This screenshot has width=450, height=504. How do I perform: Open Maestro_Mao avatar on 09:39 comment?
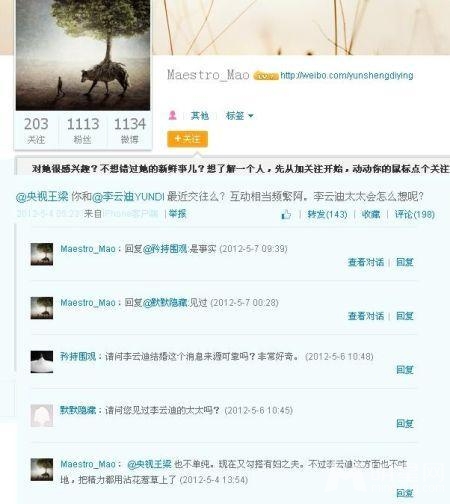[x=42, y=254]
